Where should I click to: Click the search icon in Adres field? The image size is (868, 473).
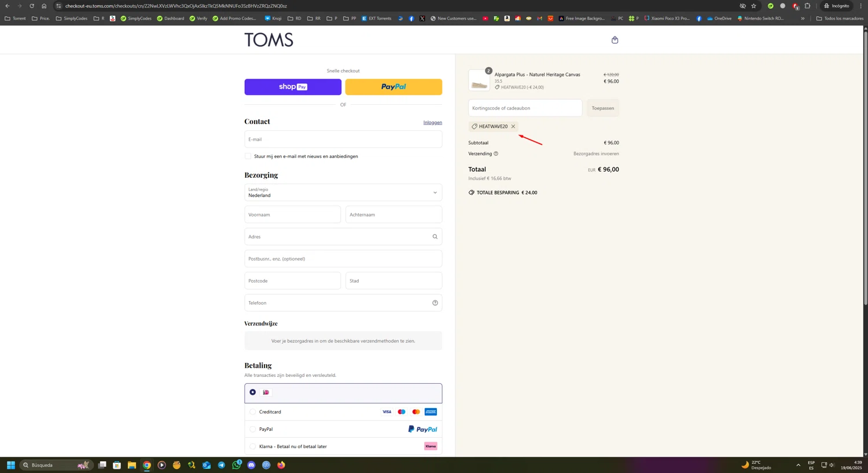click(x=435, y=237)
